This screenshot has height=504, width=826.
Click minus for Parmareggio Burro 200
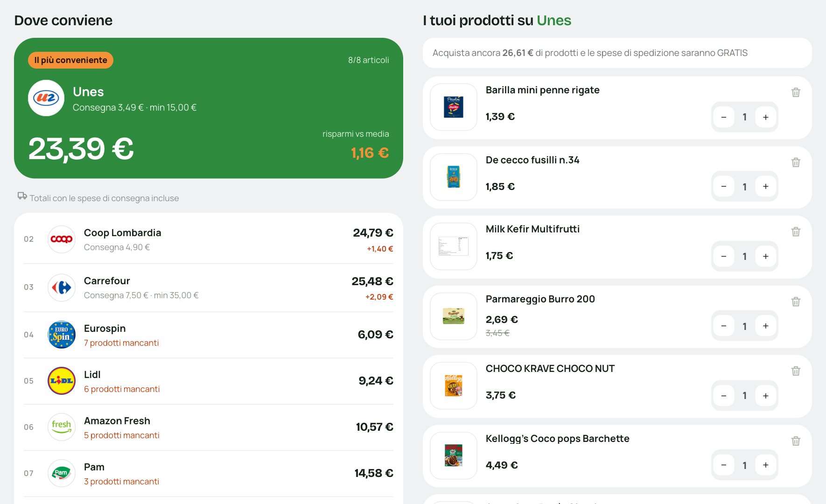[724, 326]
